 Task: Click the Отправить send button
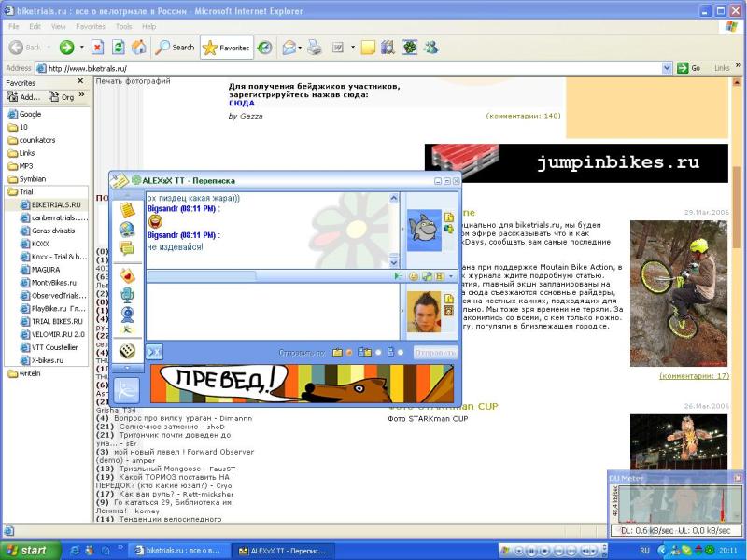tap(435, 353)
